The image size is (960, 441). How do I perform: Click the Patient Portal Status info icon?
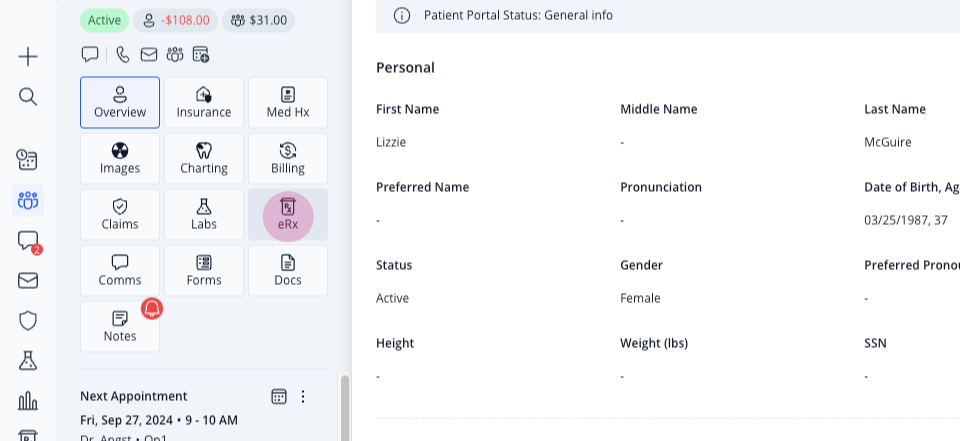coord(402,15)
